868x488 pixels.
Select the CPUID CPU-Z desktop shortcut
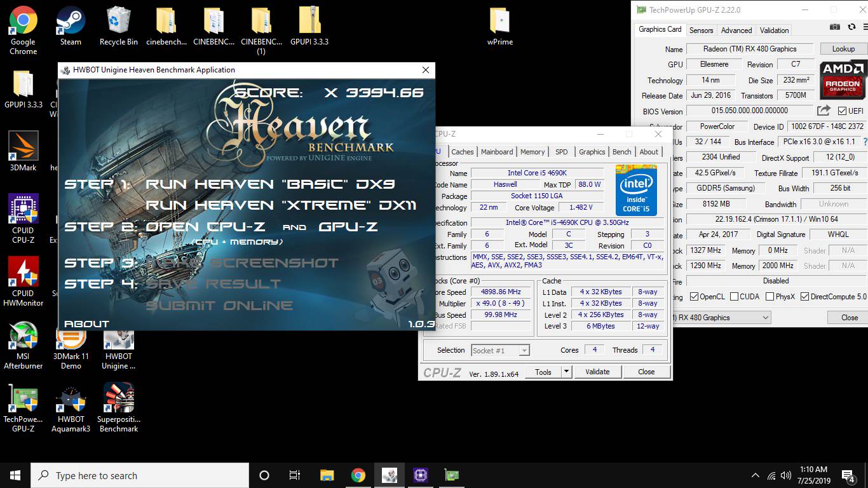[23, 219]
